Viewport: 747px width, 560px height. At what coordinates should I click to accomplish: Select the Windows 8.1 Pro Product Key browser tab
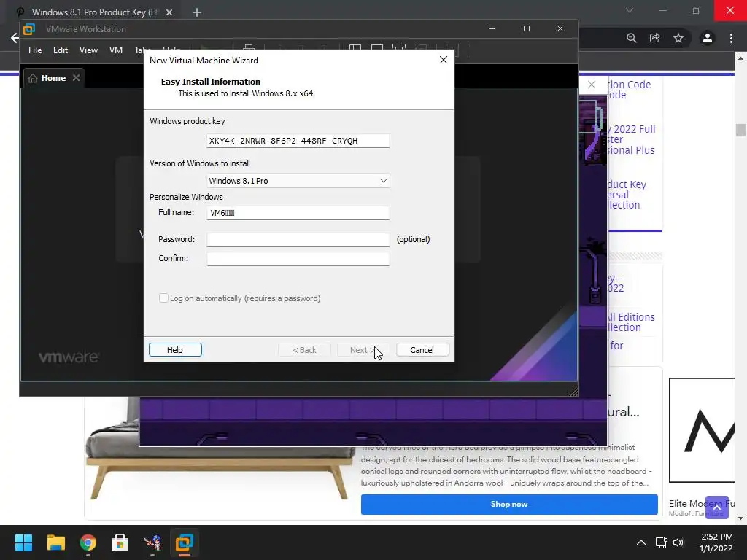(x=94, y=12)
